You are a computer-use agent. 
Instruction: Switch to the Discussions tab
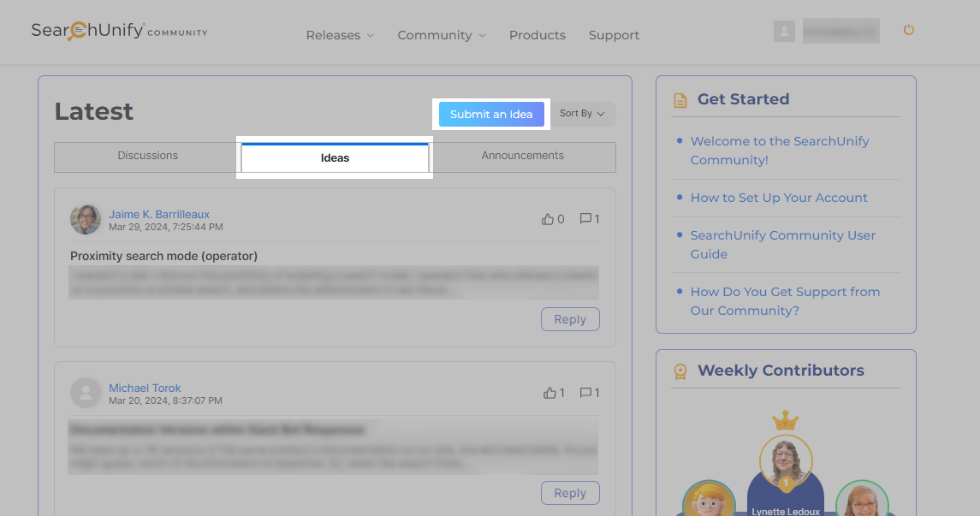[x=147, y=156]
